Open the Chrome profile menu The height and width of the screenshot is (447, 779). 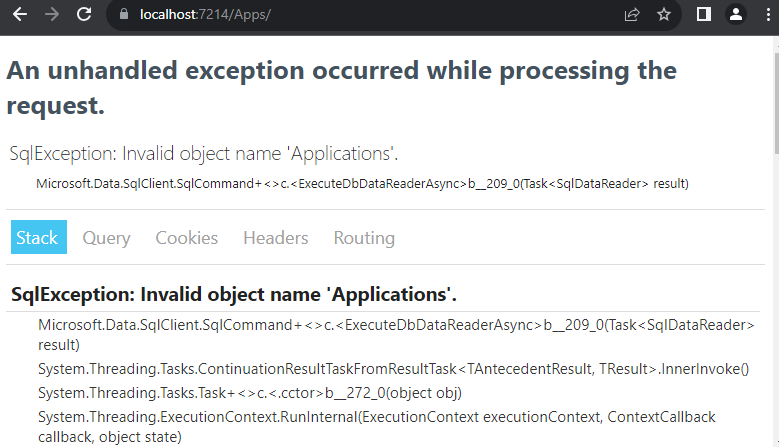coord(736,15)
